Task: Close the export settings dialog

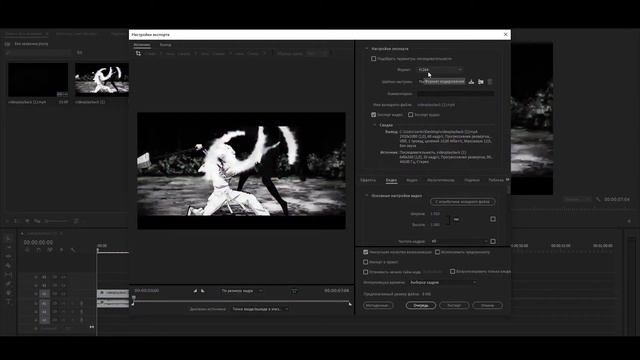Action: point(506,35)
